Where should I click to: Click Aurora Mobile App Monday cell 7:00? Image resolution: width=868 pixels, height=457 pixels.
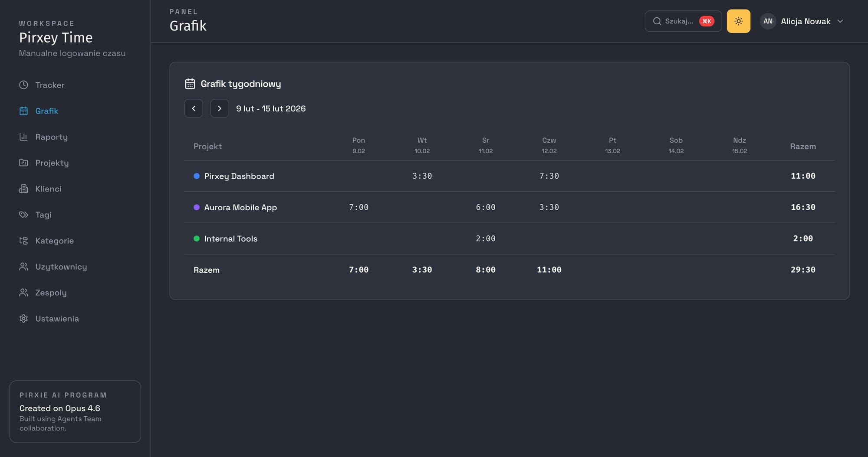tap(358, 207)
